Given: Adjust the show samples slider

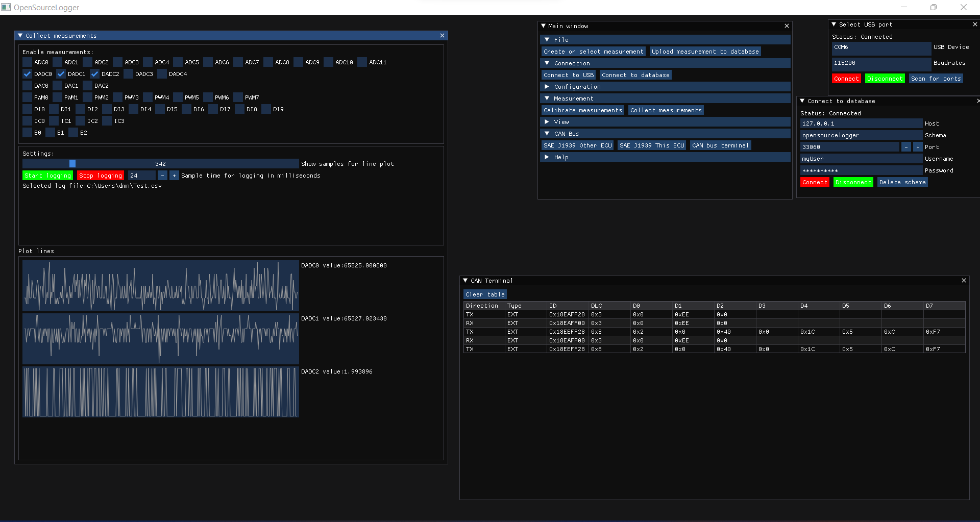Looking at the screenshot, I should (x=160, y=164).
